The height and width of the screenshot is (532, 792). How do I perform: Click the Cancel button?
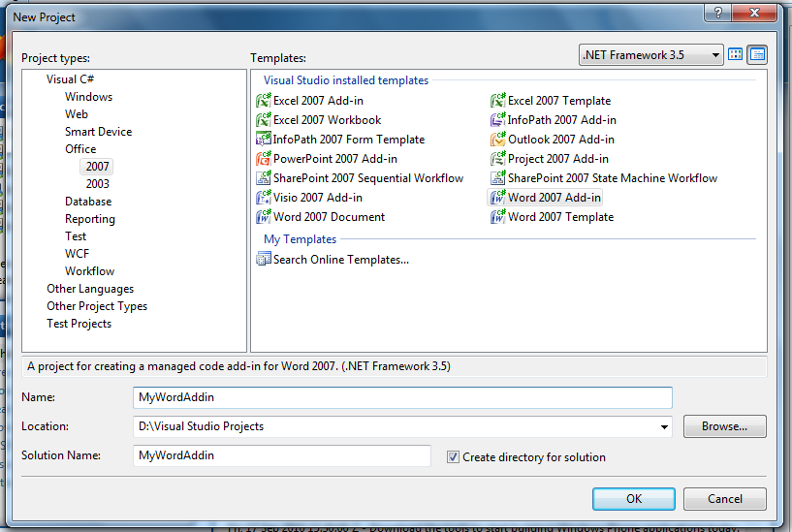pyautogui.click(x=725, y=499)
